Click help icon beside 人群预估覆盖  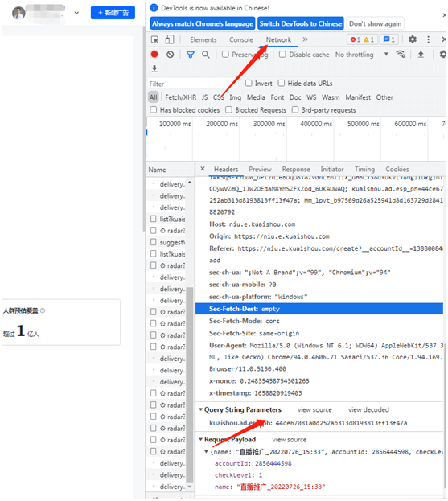click(x=43, y=310)
